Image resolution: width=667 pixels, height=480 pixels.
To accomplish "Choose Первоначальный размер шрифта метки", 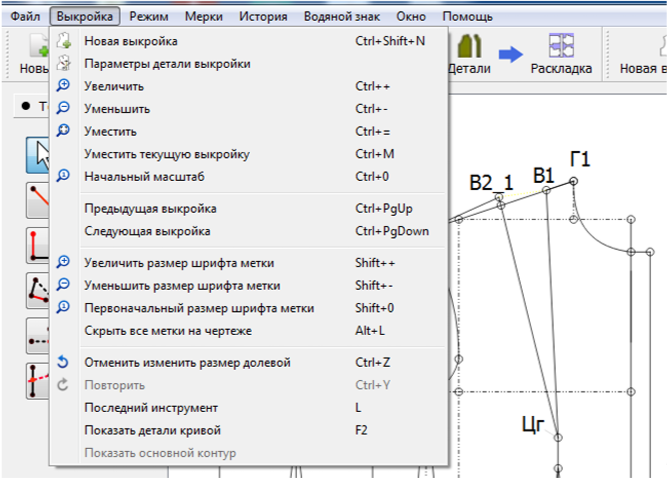I will tap(249, 308).
